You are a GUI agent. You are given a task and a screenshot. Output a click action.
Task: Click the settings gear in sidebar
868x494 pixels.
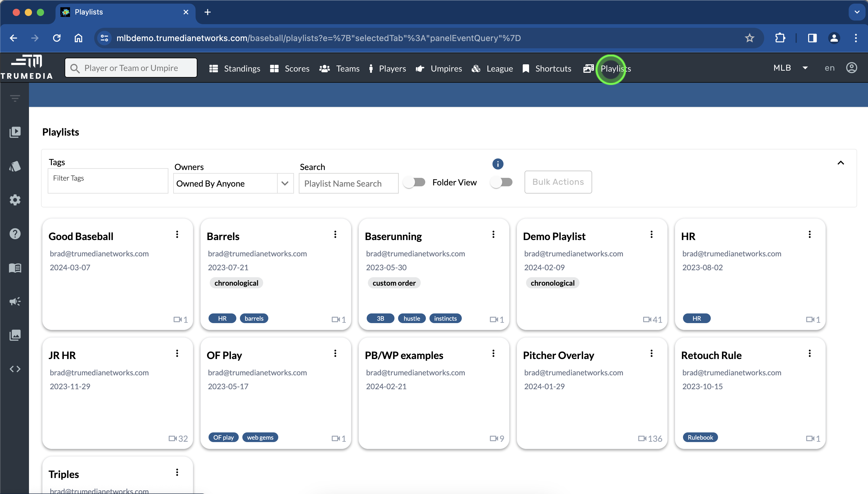click(x=15, y=200)
